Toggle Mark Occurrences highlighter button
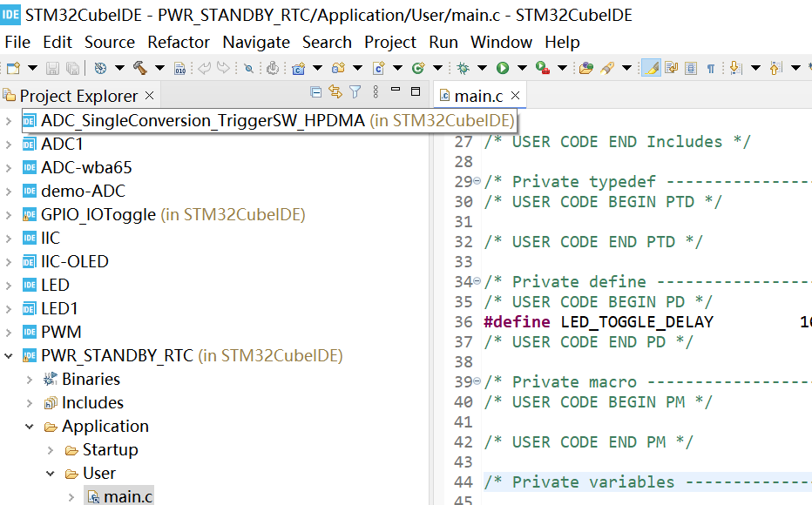This screenshot has height=505, width=812. [650, 68]
